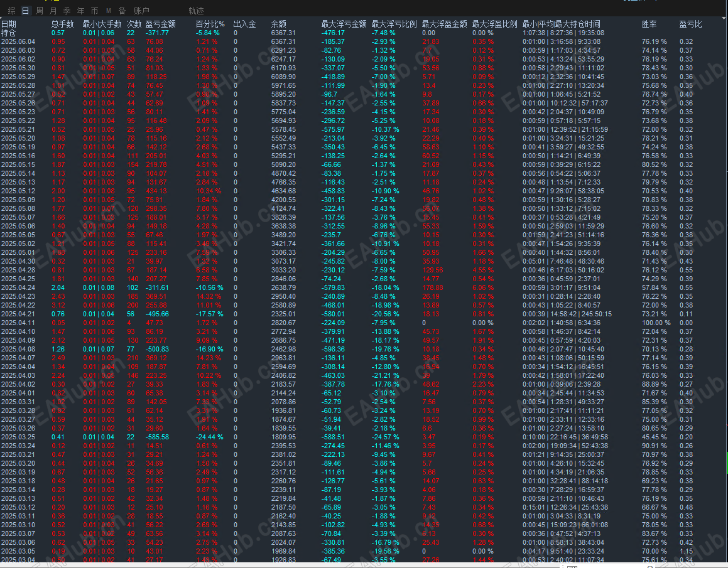The height and width of the screenshot is (568, 728).
Task: Select the 2025.06.04 date row
Action: (x=18, y=42)
